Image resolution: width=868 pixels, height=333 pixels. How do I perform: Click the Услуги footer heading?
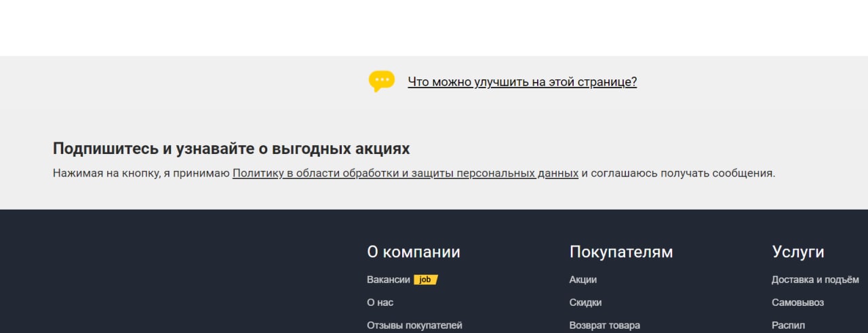coord(798,252)
